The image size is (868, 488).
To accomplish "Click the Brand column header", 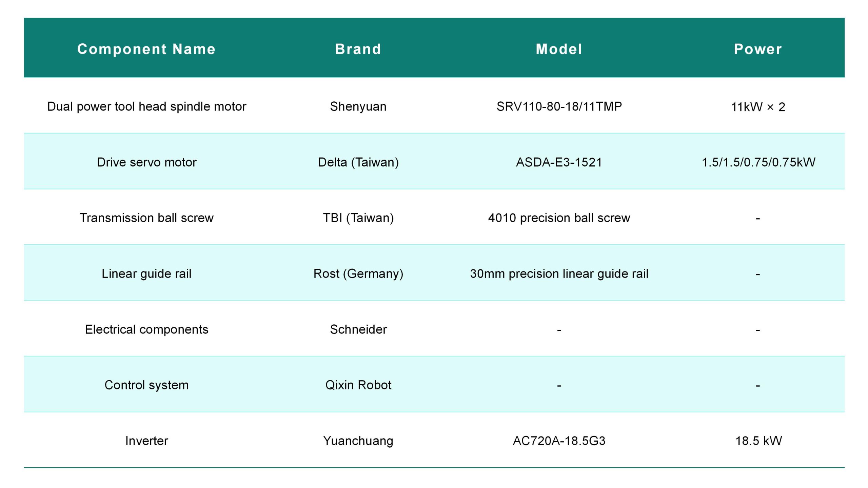I will (x=358, y=49).
